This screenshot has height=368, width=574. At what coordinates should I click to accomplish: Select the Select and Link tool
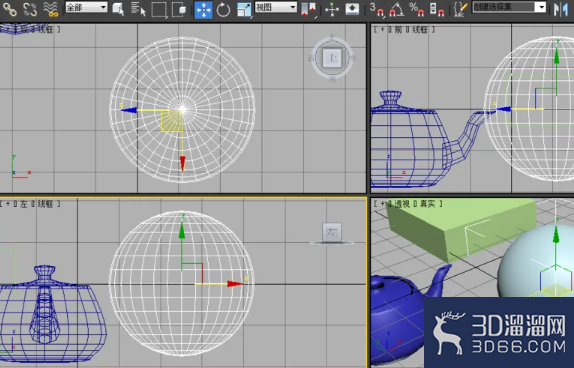(10, 9)
